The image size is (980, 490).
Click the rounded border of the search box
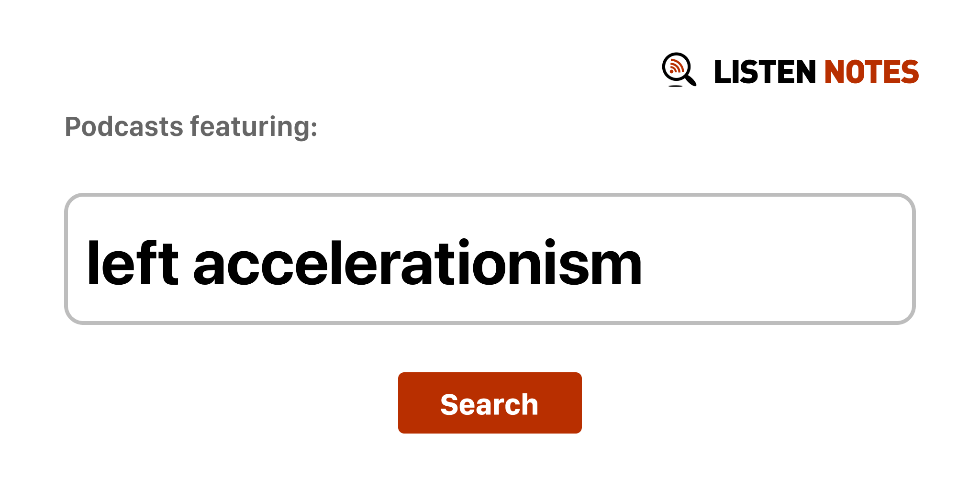coord(490,195)
